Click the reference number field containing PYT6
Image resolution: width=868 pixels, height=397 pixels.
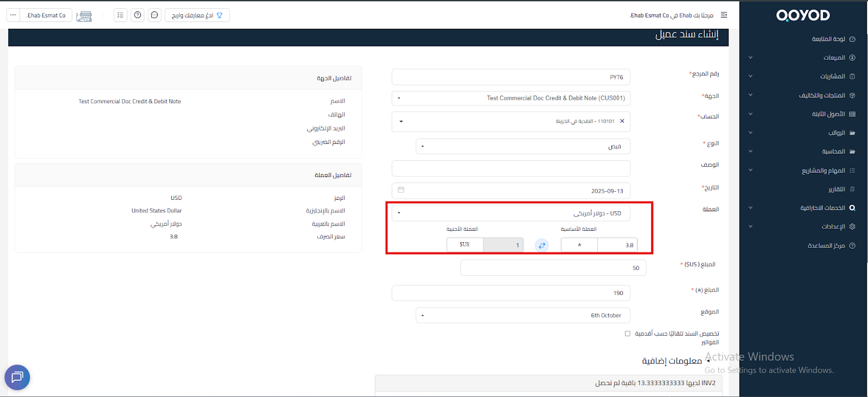(x=511, y=77)
